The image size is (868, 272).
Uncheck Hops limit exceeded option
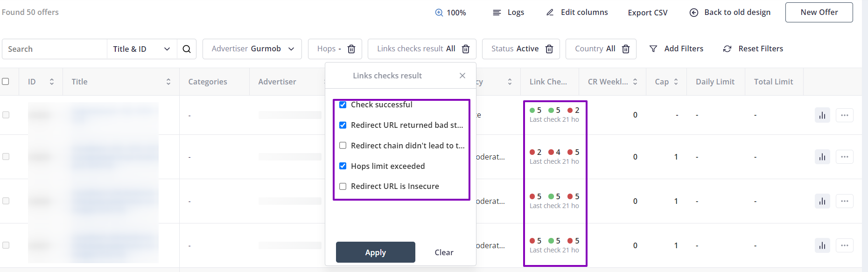[x=343, y=166]
